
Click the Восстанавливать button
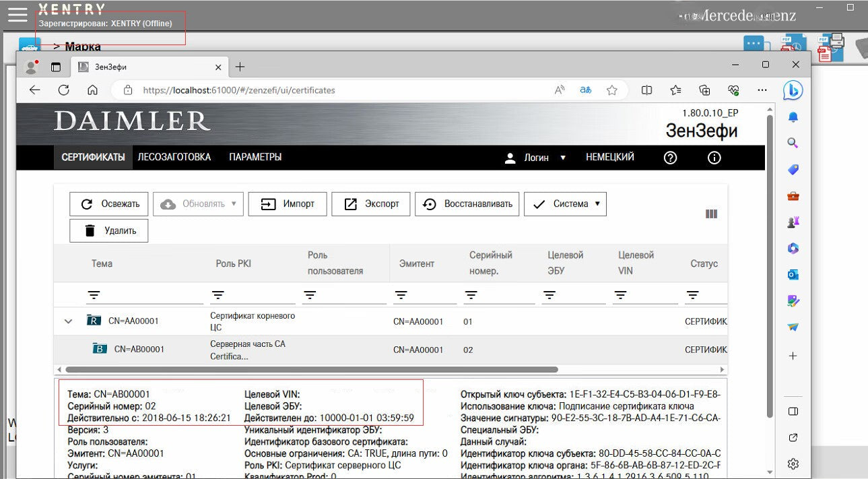coord(467,203)
